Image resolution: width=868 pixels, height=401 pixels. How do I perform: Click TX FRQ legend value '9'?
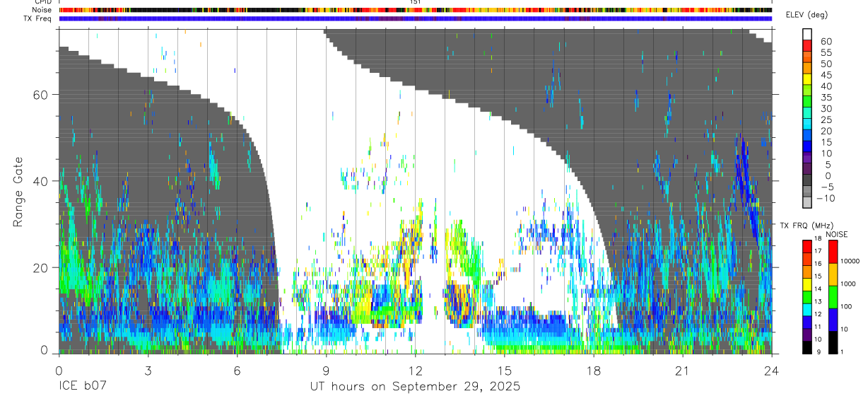tap(818, 352)
